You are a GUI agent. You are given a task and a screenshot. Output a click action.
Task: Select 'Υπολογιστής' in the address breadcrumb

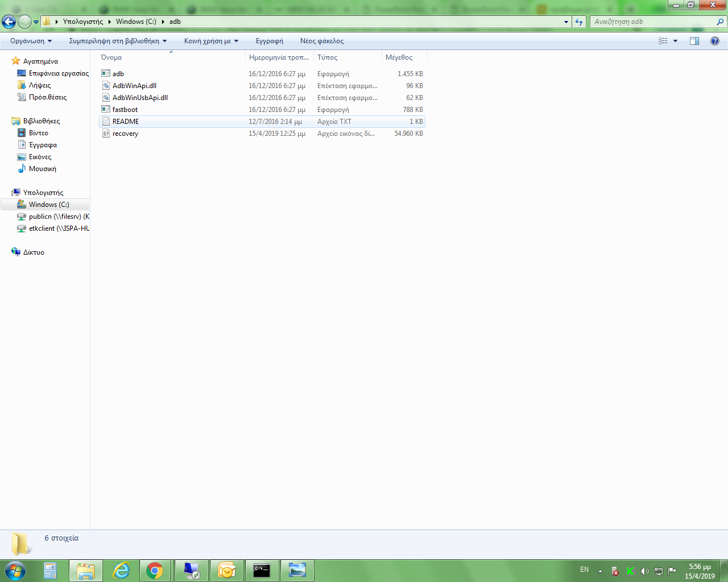[x=83, y=22]
